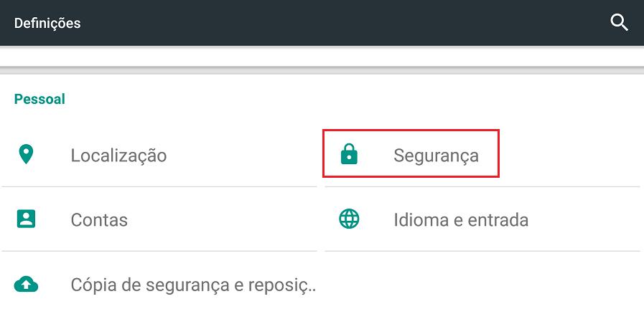Go to the Contas text entry
This screenshot has height=314, width=644.
[x=99, y=219]
